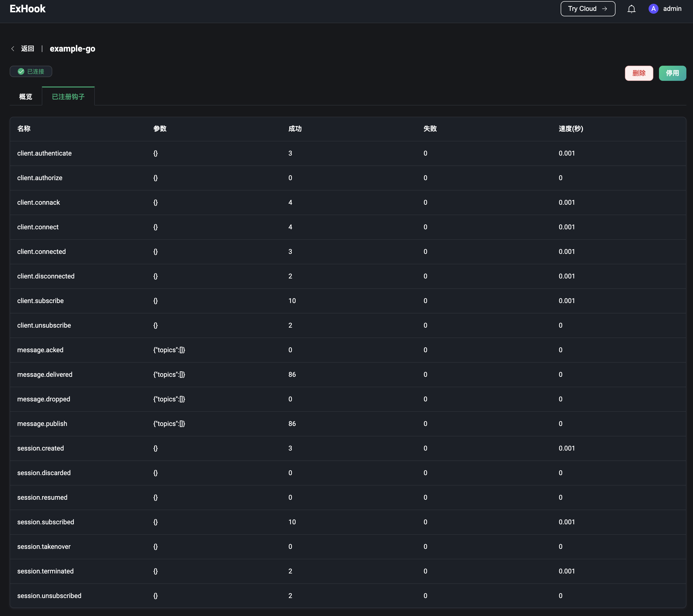This screenshot has width=693, height=616.
Task: Click the 已连接 status badge
Action: click(31, 71)
